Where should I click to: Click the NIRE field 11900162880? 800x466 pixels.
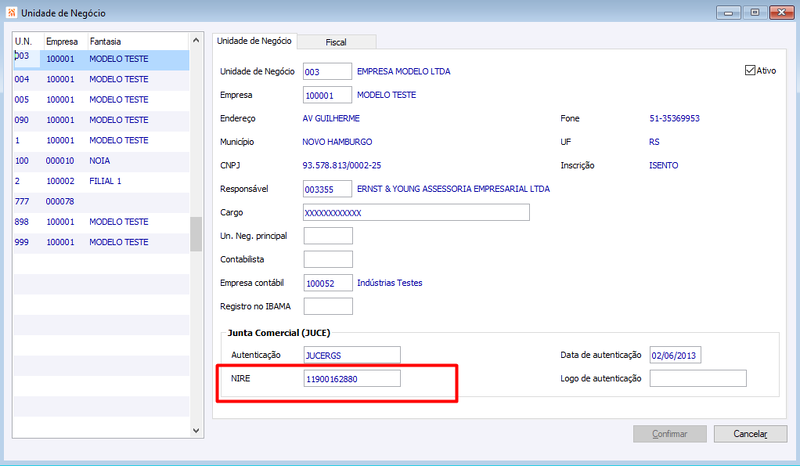(352, 379)
